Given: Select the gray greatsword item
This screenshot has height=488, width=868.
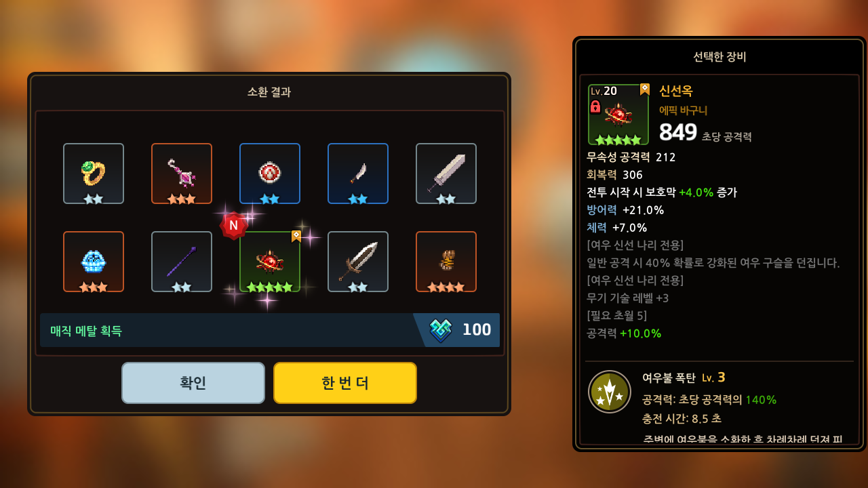Looking at the screenshot, I should pyautogui.click(x=446, y=174).
